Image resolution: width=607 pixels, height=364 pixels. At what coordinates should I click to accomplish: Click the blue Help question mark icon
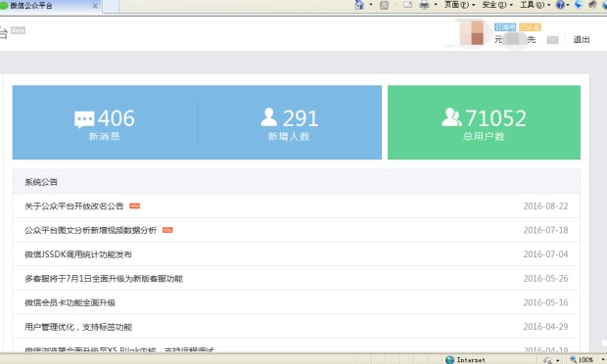tap(560, 5)
